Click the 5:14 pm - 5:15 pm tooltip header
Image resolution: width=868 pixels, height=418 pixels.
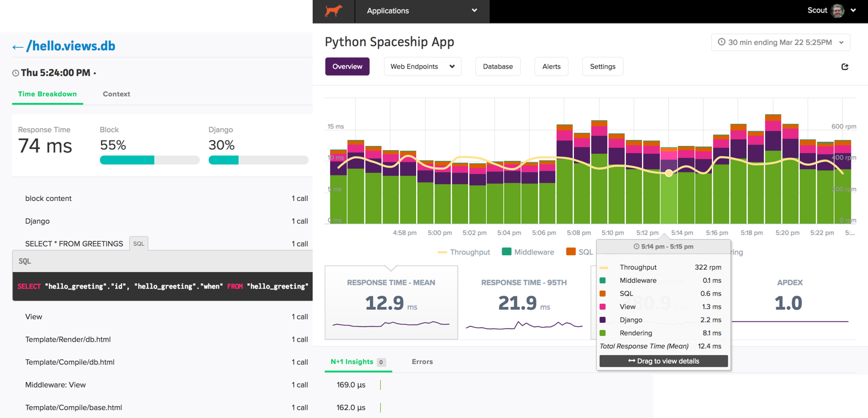(x=664, y=246)
